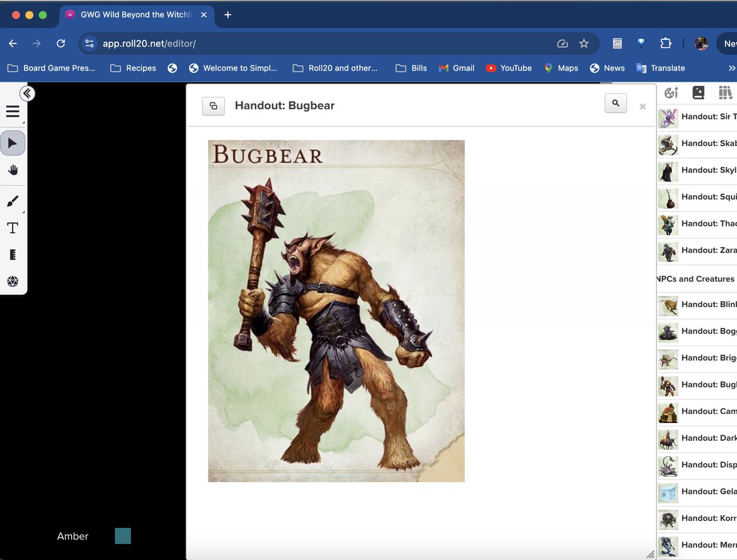Screen dimensions: 737x560
Task: Select the Draw brush tool
Action: click(x=13, y=201)
